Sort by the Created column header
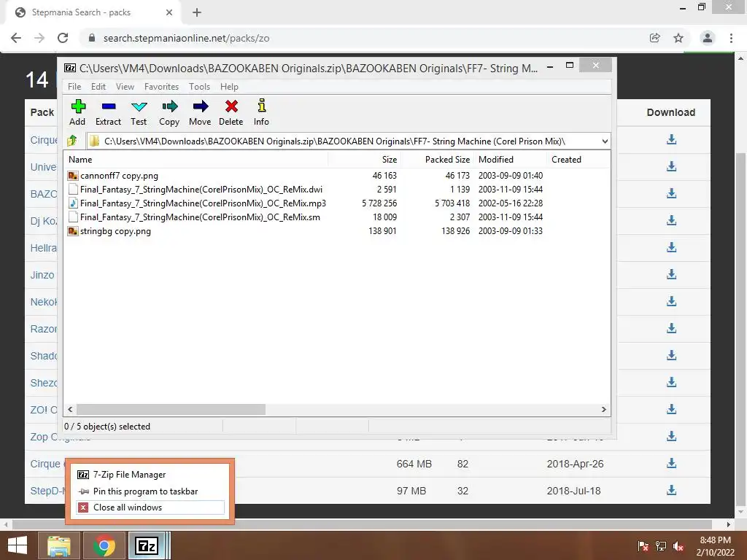This screenshot has height=560, width=747. pyautogui.click(x=578, y=160)
